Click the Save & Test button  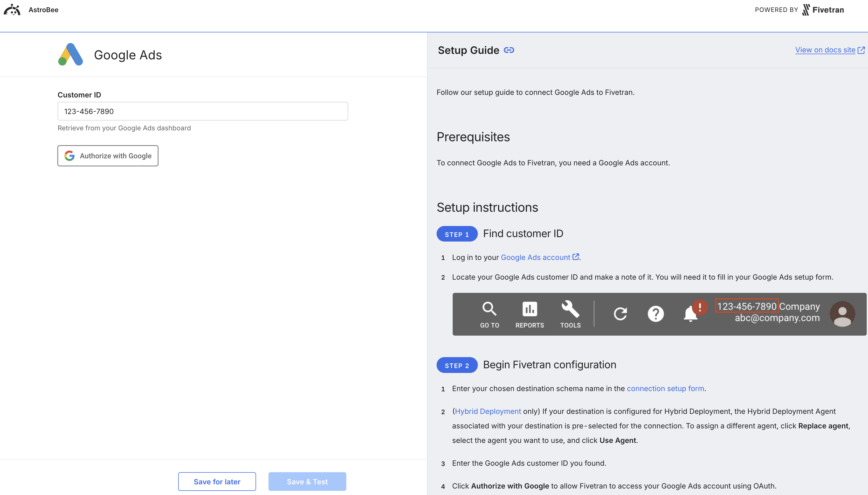pyautogui.click(x=307, y=482)
